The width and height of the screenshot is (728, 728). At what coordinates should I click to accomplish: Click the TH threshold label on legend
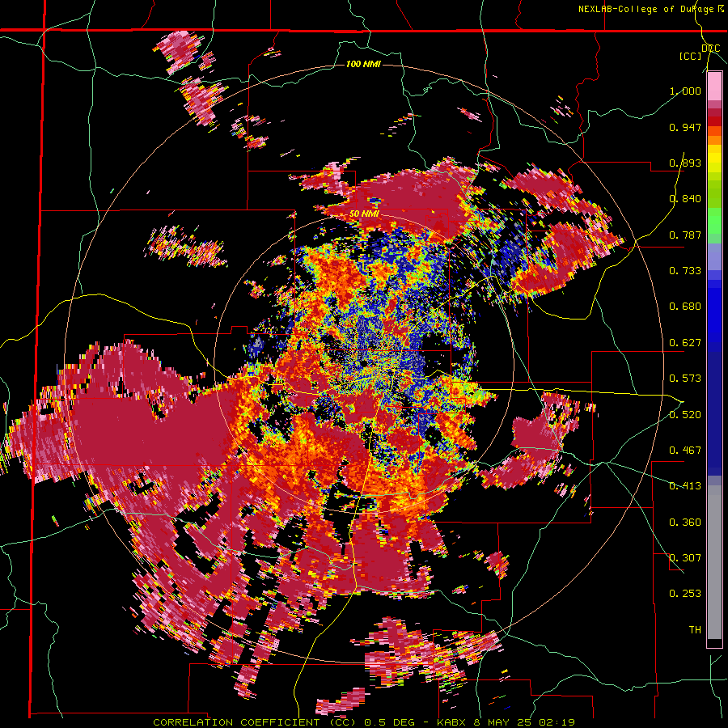(x=695, y=630)
